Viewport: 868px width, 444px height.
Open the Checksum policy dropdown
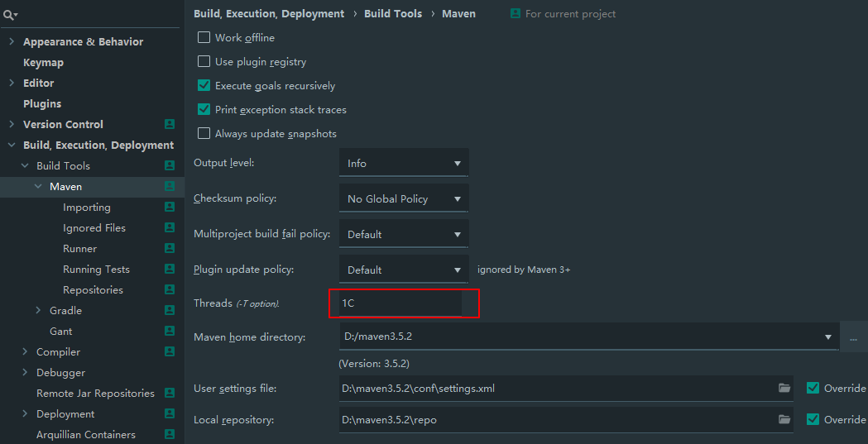(x=404, y=198)
